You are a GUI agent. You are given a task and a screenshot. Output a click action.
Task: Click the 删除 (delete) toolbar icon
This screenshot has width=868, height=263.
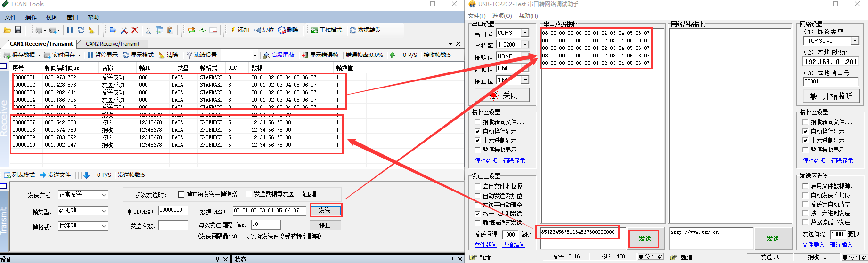pyautogui.click(x=288, y=30)
